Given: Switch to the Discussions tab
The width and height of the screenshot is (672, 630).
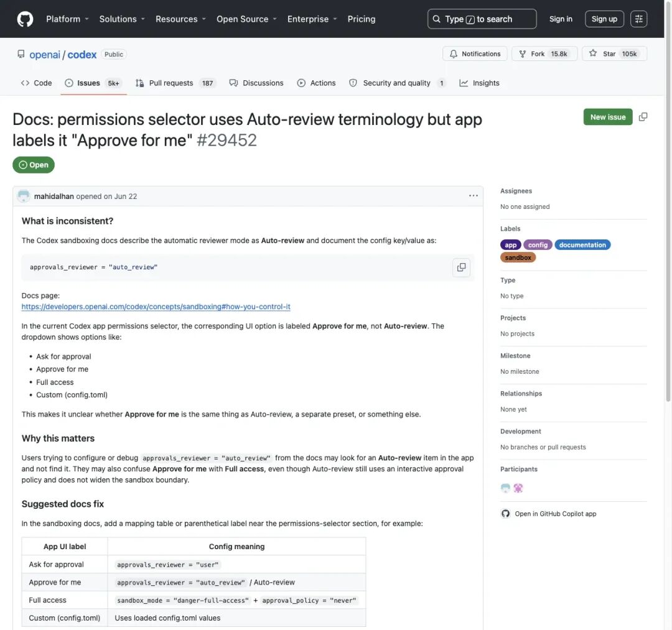Looking at the screenshot, I should click(256, 83).
